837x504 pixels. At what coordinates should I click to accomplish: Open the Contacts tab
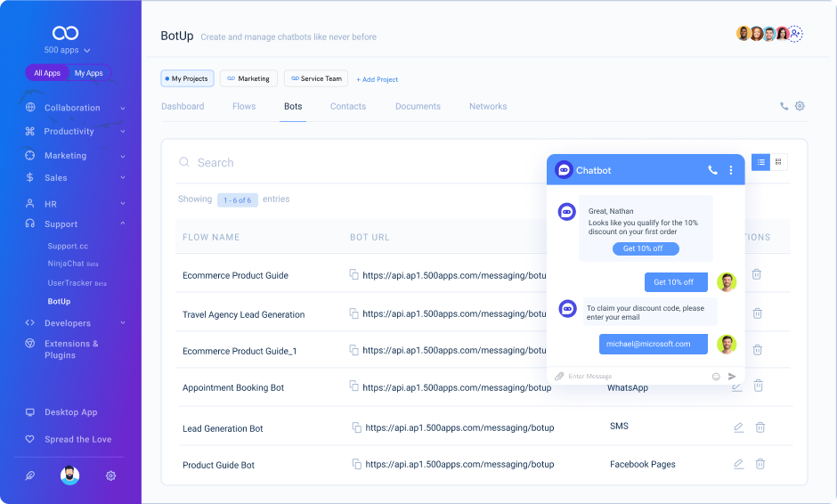pyautogui.click(x=348, y=107)
